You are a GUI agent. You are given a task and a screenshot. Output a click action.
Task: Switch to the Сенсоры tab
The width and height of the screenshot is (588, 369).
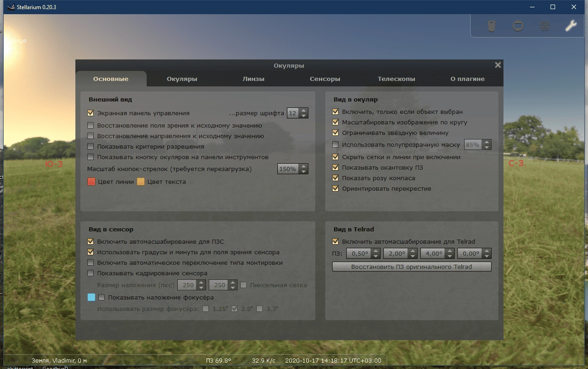point(325,79)
